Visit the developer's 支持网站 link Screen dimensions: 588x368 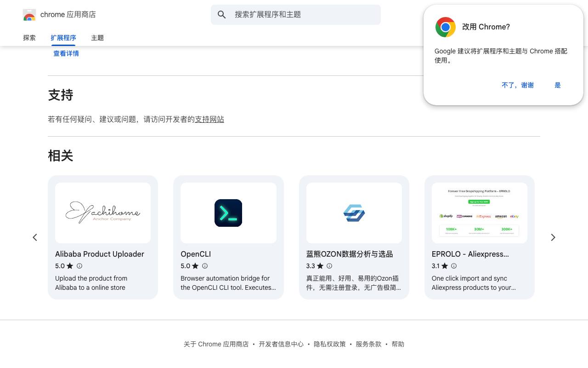click(209, 119)
